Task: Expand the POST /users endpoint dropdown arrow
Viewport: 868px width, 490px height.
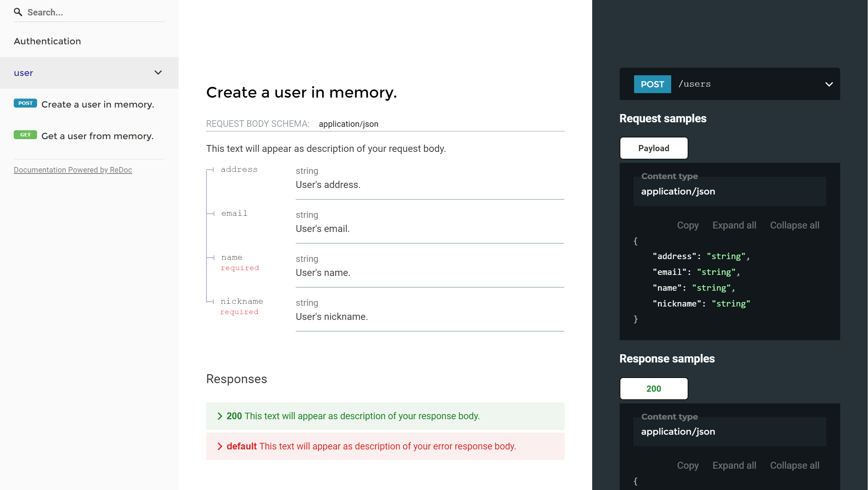Action: click(828, 83)
